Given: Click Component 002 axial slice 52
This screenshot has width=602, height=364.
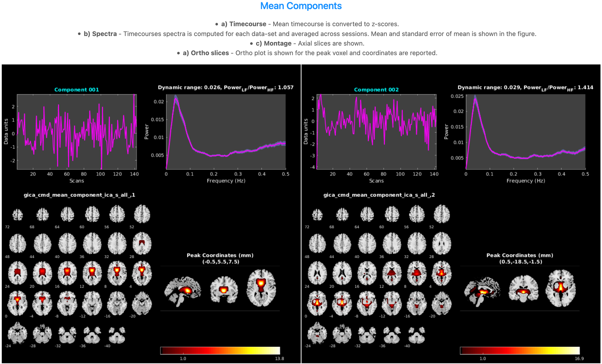Looking at the screenshot, I should (442, 214).
